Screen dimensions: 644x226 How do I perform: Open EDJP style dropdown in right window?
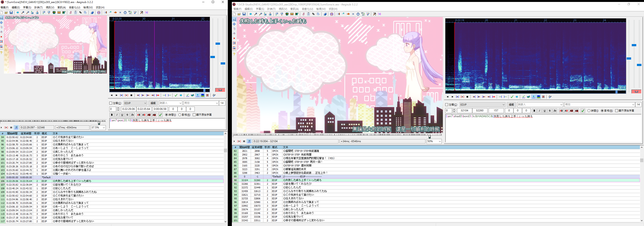483,105
